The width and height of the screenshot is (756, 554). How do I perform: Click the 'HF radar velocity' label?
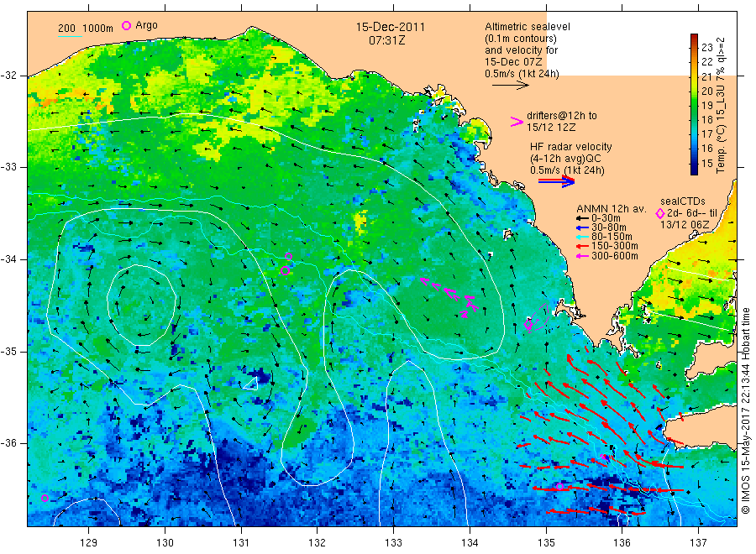point(571,147)
